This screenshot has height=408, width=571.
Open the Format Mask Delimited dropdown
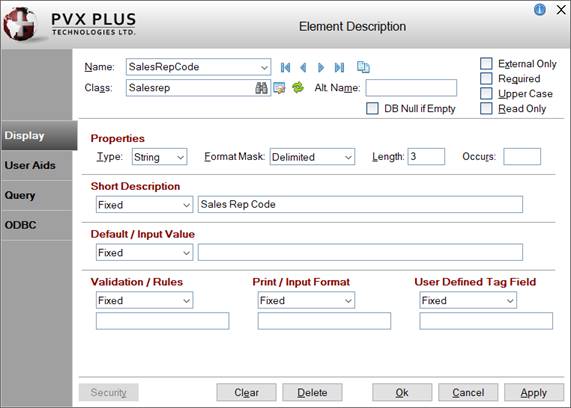312,157
